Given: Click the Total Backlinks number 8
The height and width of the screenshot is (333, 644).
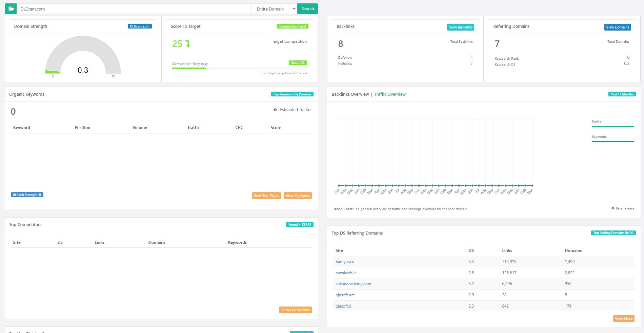Looking at the screenshot, I should tap(341, 44).
